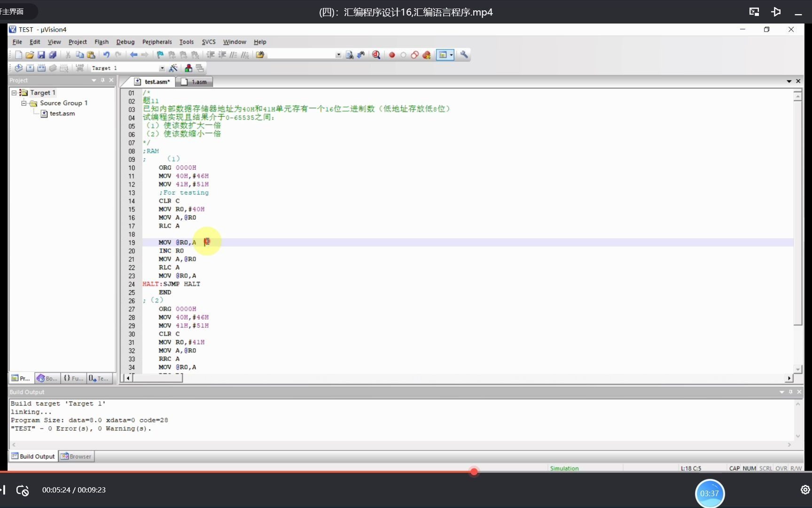Select the Browser bottom tab
This screenshot has height=508, width=812.
pos(76,456)
